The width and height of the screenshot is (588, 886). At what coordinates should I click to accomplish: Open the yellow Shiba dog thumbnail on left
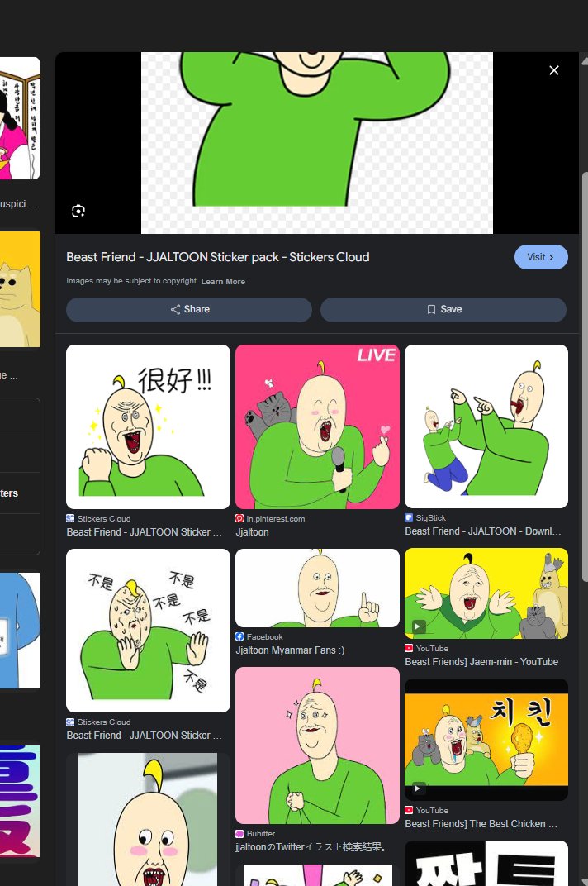coord(21,289)
